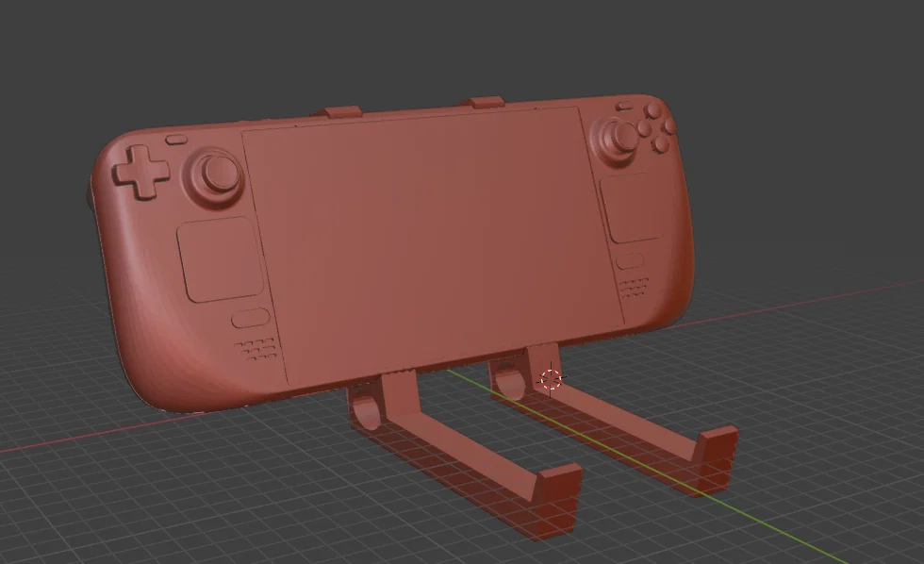Viewport: 924px width, 564px height.
Task: Click the left trackpad square on the model
Action: click(220, 259)
